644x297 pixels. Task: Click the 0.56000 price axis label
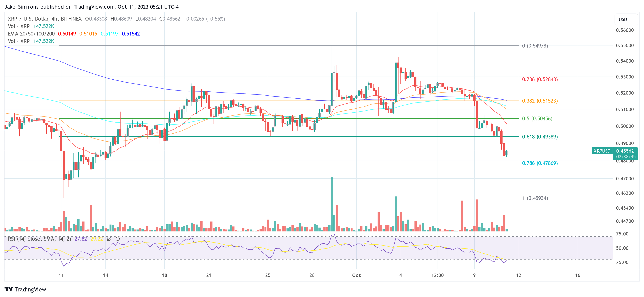point(625,30)
